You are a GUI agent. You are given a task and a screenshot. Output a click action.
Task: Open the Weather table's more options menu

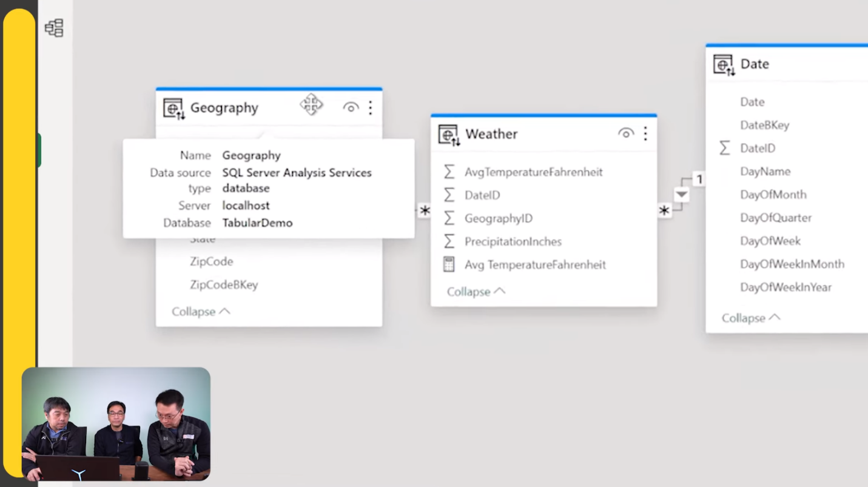[645, 133]
